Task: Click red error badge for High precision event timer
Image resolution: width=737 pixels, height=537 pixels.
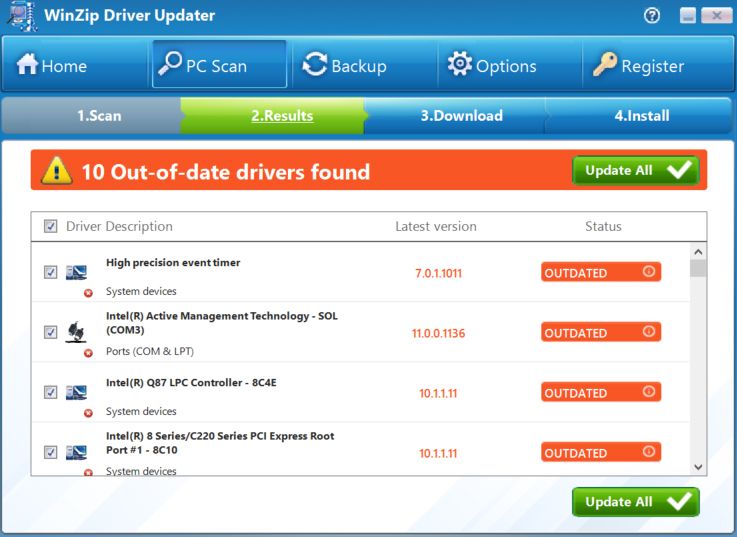Action: pyautogui.click(x=88, y=293)
